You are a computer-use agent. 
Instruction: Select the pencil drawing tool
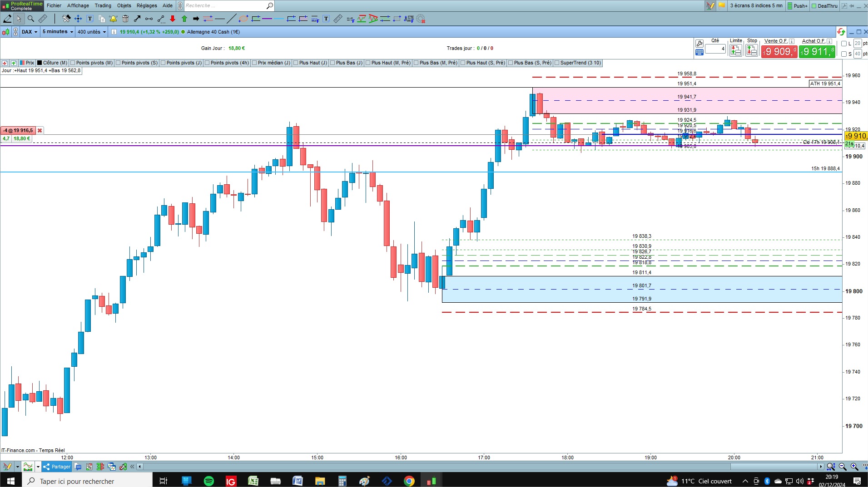(7, 19)
